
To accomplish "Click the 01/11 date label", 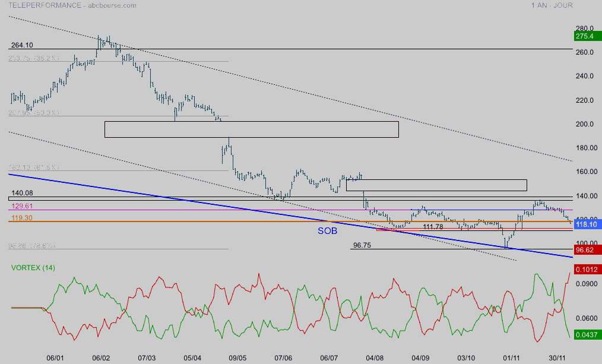I will [511, 358].
